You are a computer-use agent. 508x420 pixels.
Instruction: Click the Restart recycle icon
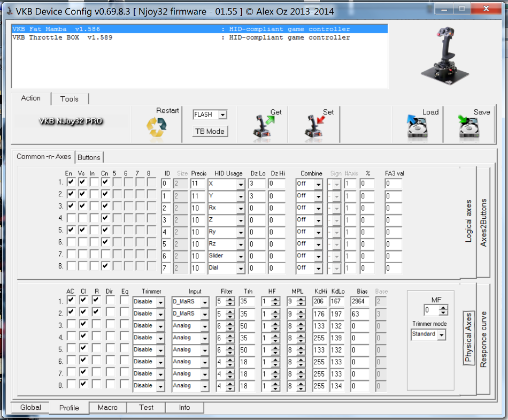pos(157,128)
